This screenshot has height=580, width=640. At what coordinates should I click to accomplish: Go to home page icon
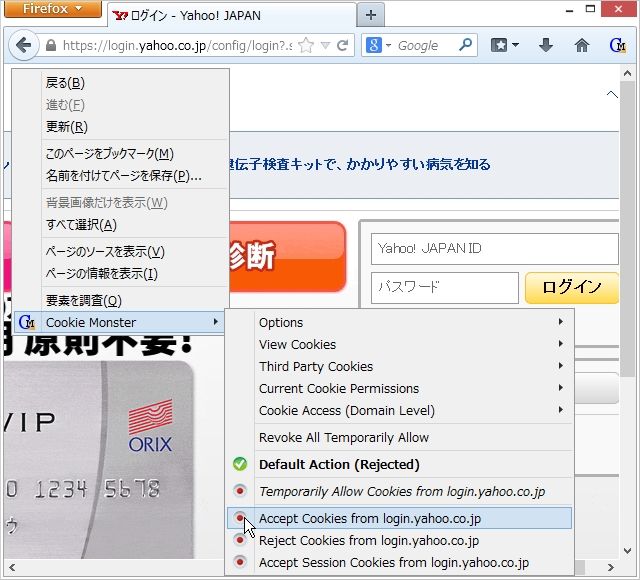582,45
